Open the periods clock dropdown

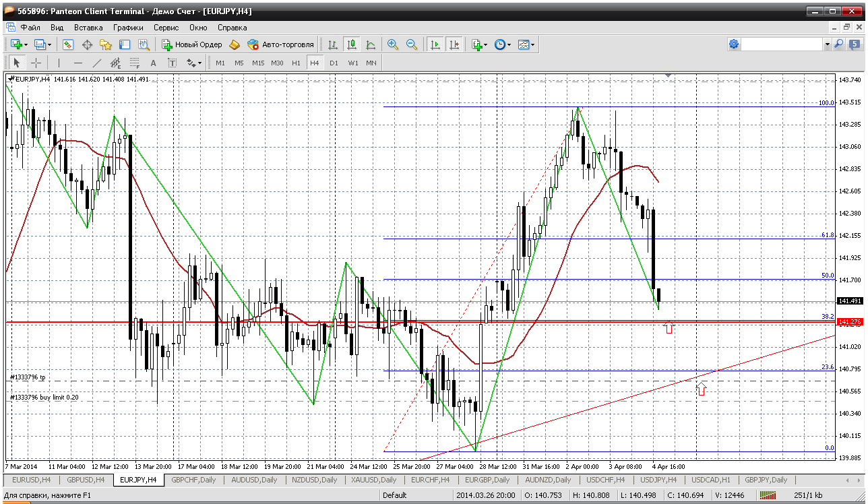(502, 44)
